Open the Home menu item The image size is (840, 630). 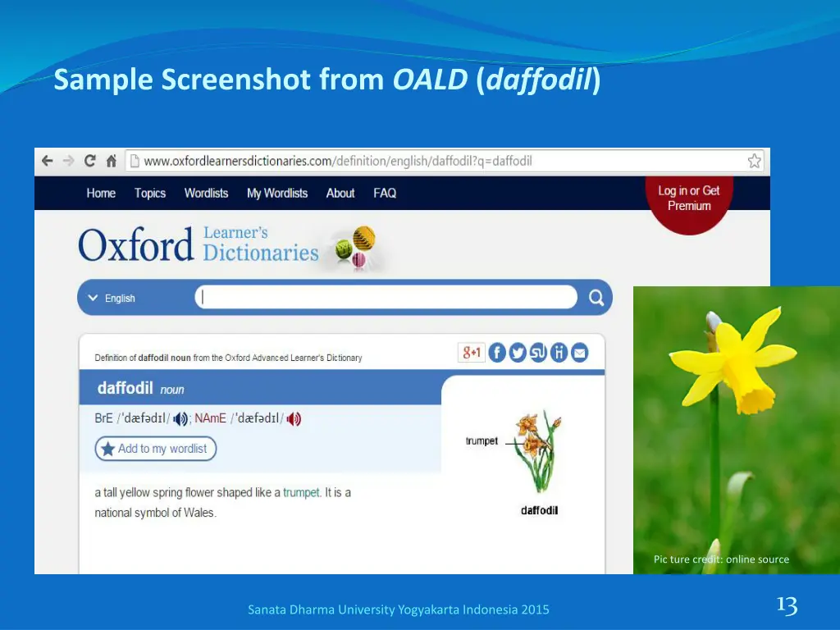click(101, 193)
